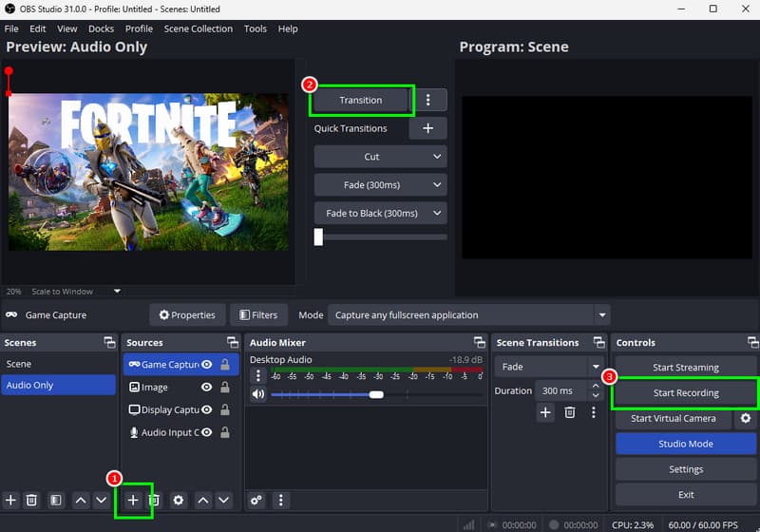Open Settings from Controls panel
Viewport: 760px width, 532px height.
pyautogui.click(x=686, y=469)
